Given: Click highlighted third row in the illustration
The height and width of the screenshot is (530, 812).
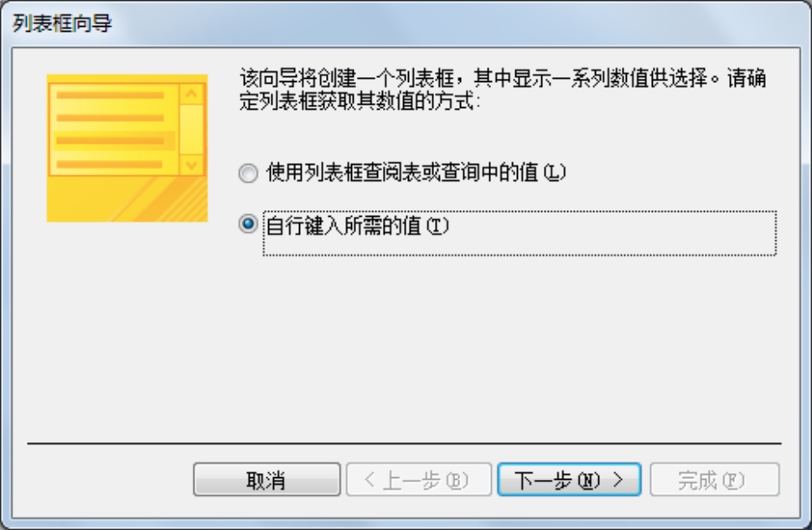Looking at the screenshot, I should coord(115,141).
